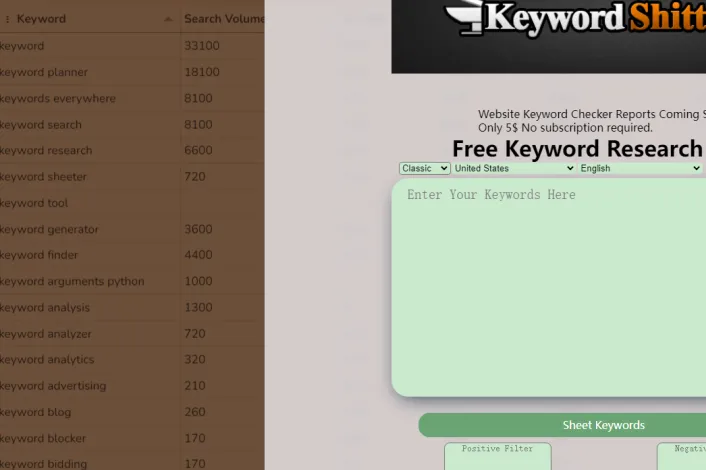Screen dimensions: 706x470
Task: Click the 3600 search volume value
Action: click(x=198, y=229)
